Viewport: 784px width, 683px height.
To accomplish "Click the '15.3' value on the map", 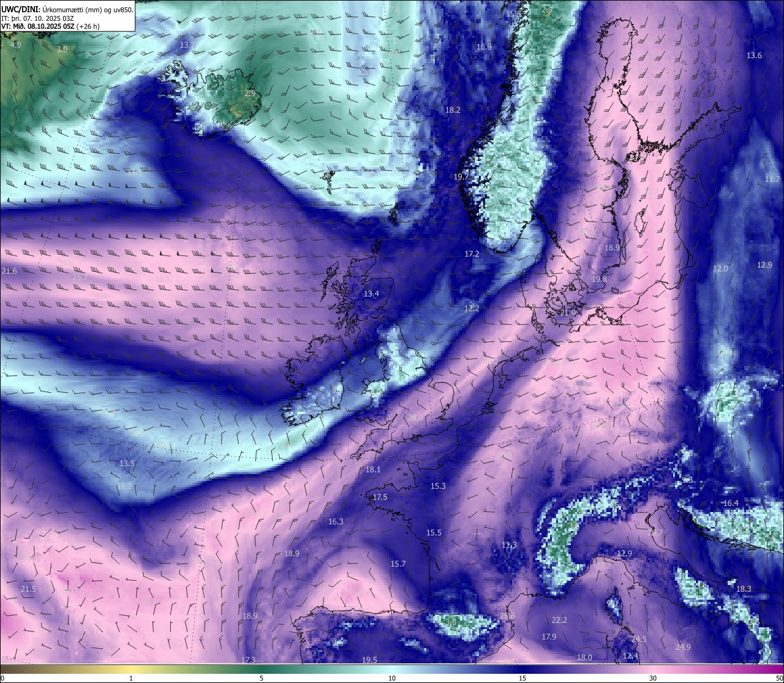I will pos(438,486).
